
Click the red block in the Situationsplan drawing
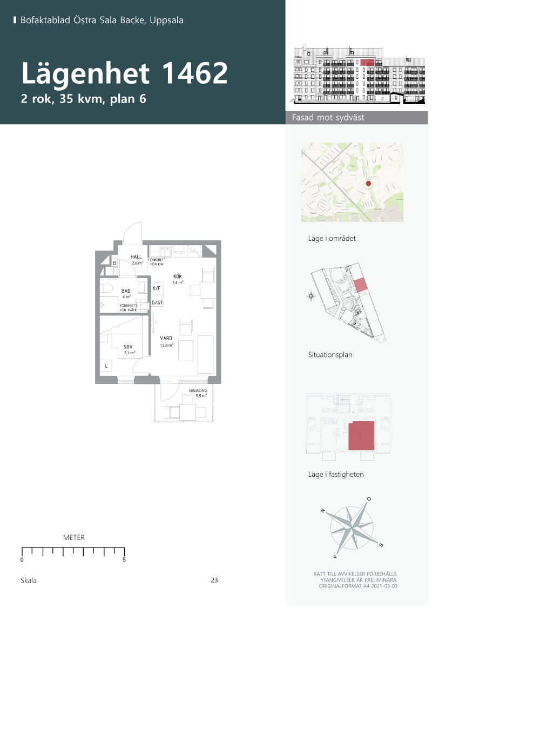pos(360,285)
